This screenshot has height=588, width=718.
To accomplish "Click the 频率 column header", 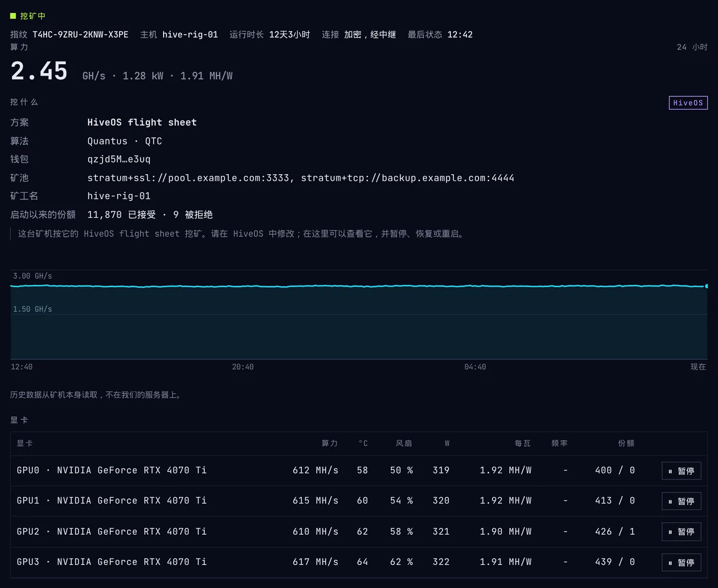I will [x=559, y=443].
